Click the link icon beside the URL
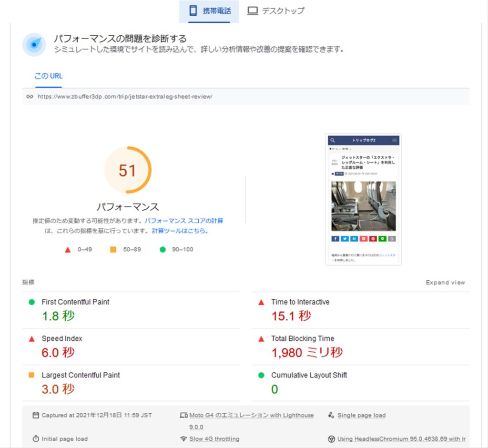Screen dimensions: 488x448 (30, 97)
